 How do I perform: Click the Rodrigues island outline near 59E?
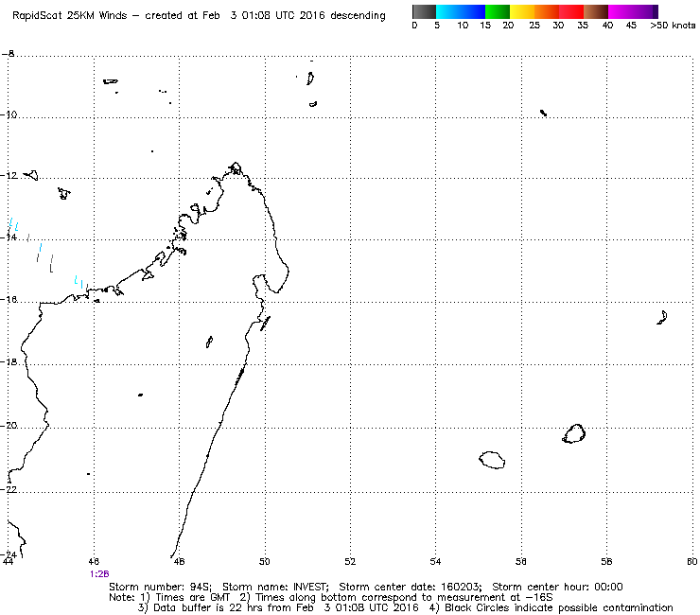pos(662,318)
